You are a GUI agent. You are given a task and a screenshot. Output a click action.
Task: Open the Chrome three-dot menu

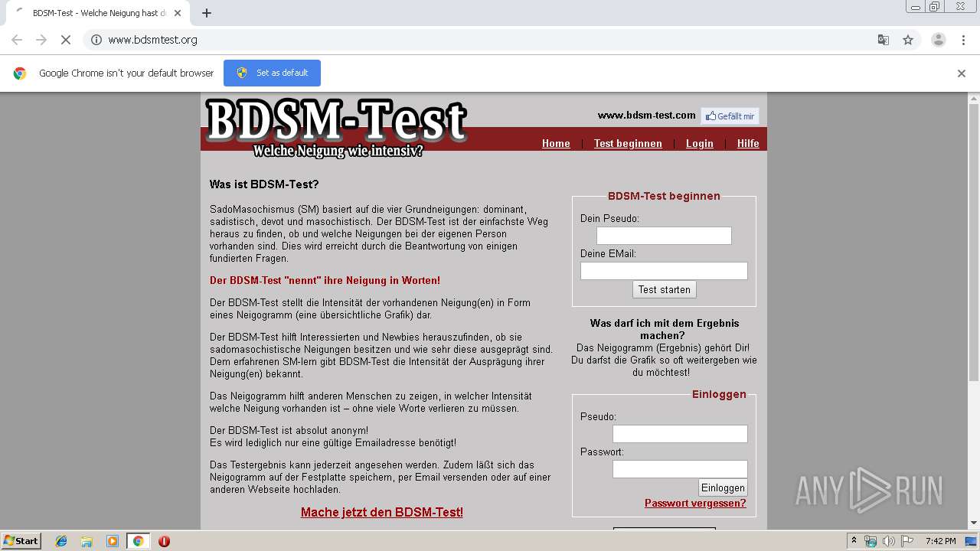click(x=964, y=40)
